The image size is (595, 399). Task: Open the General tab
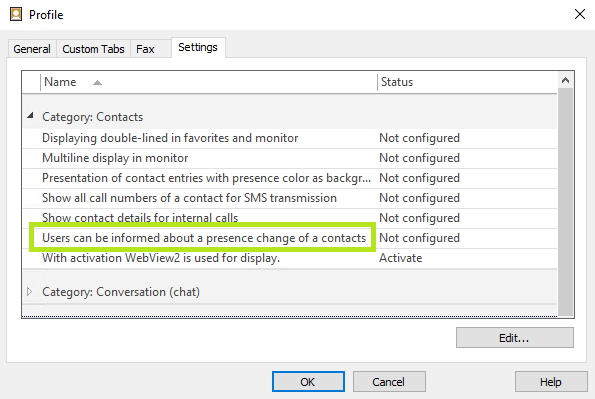pyautogui.click(x=32, y=49)
